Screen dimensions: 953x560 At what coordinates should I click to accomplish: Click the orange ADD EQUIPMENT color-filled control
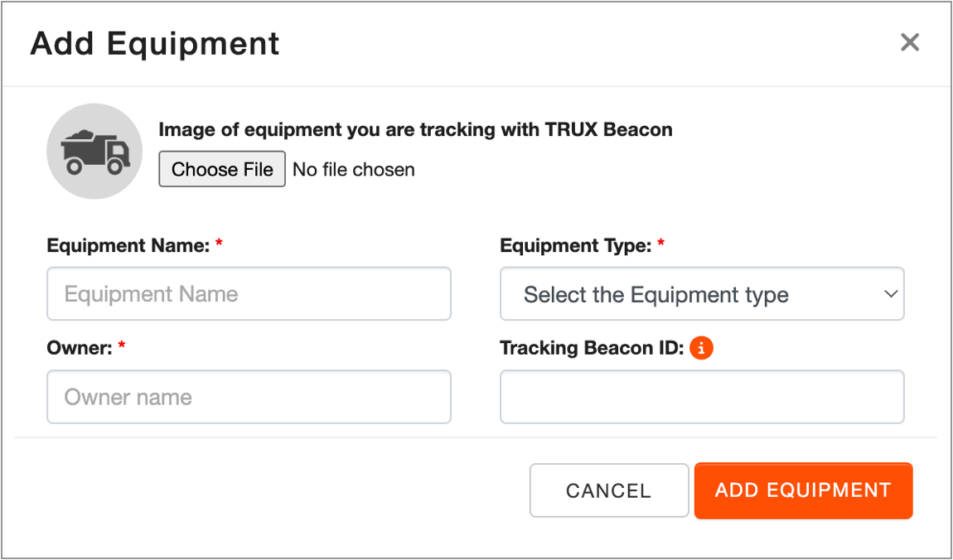803,490
